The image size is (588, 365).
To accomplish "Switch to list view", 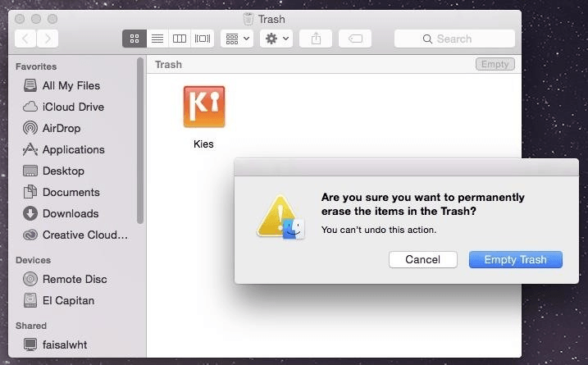I will click(157, 39).
